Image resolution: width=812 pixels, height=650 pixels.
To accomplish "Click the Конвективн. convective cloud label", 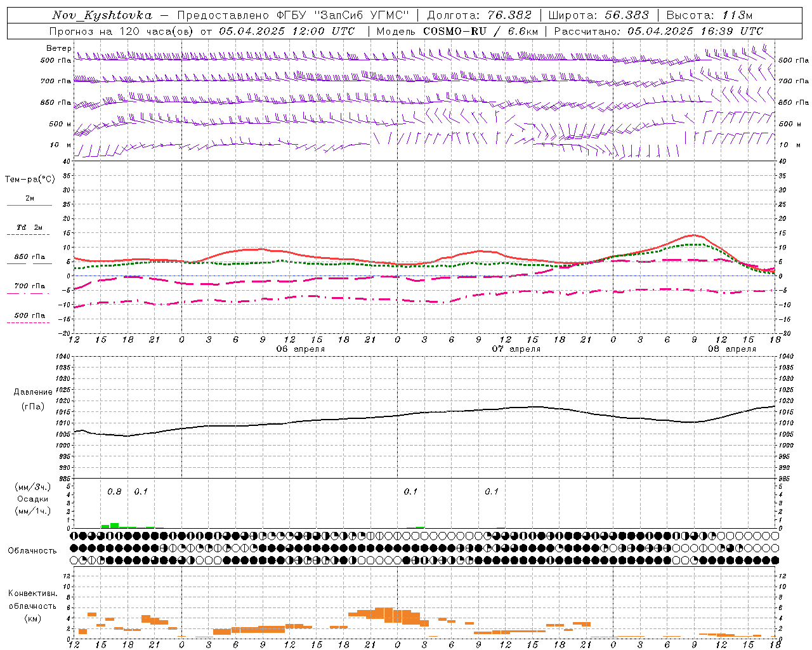I will (32, 594).
